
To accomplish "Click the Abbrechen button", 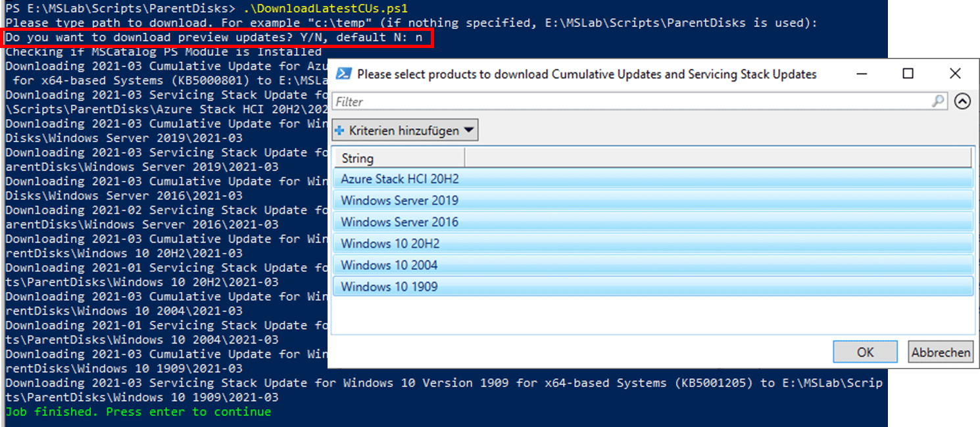I will (x=941, y=352).
